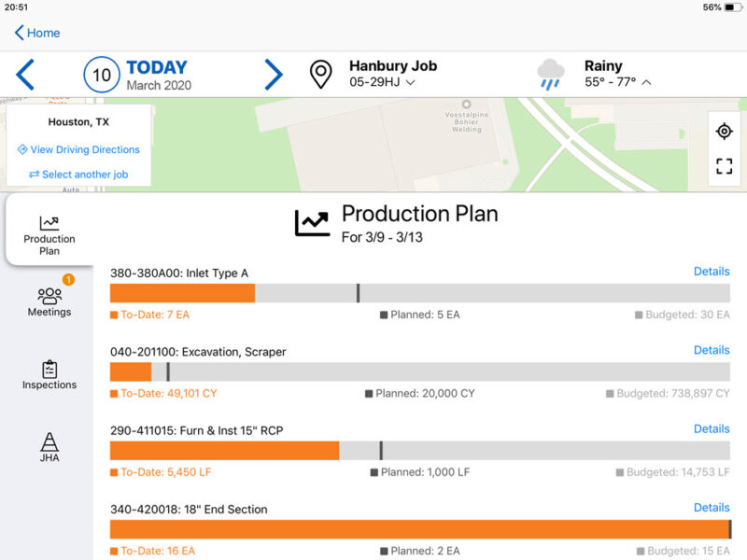Image resolution: width=747 pixels, height=560 pixels.
Task: Expand the map using the fullscreen icon
Action: point(724,163)
